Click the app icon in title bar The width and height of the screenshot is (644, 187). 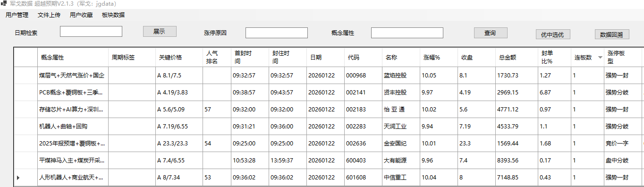pos(4,3)
